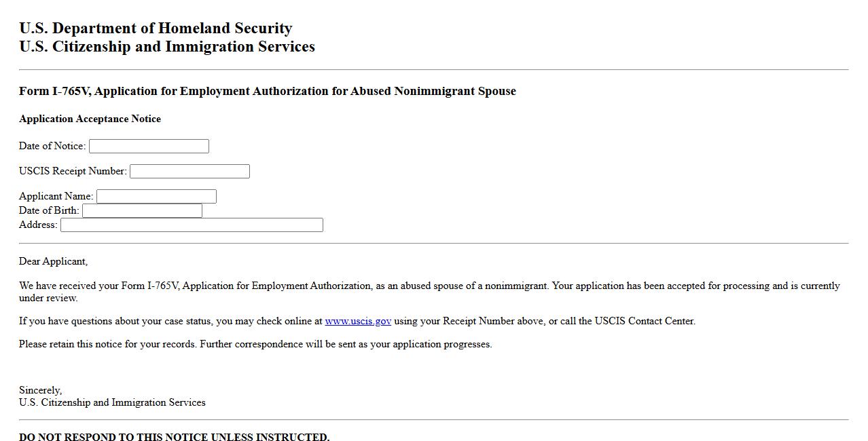Click the 'Date of Birth:' label
868x441 pixels.
49,211
